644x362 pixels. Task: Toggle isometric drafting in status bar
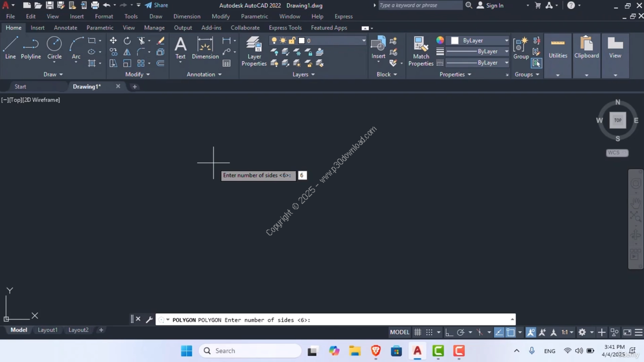(479, 332)
